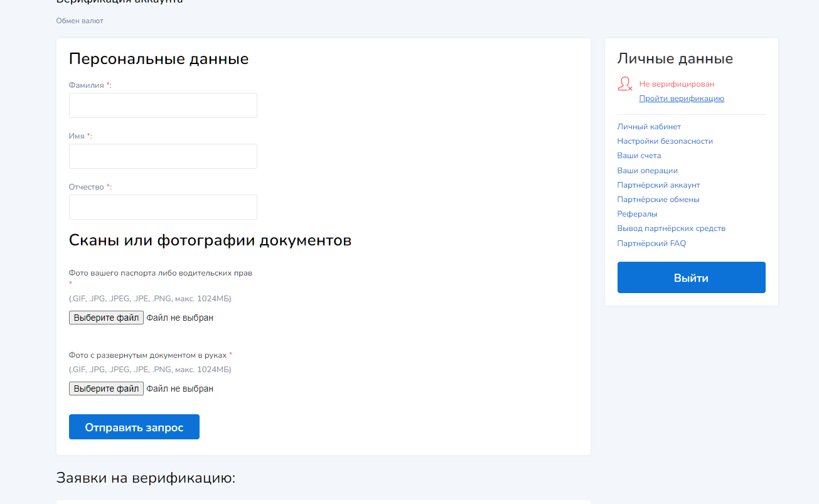Open Партнёрский FAQ link
Viewport: 819px width, 504px height.
[651, 244]
